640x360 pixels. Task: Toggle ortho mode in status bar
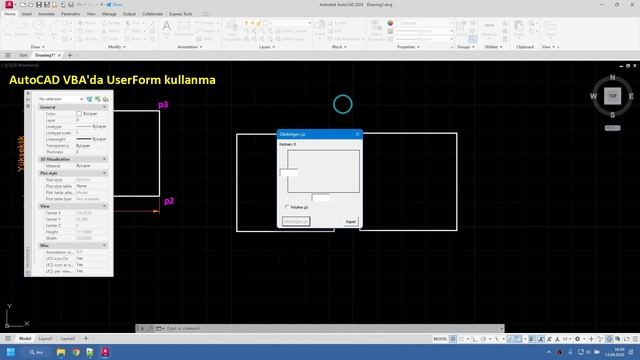coord(475,339)
